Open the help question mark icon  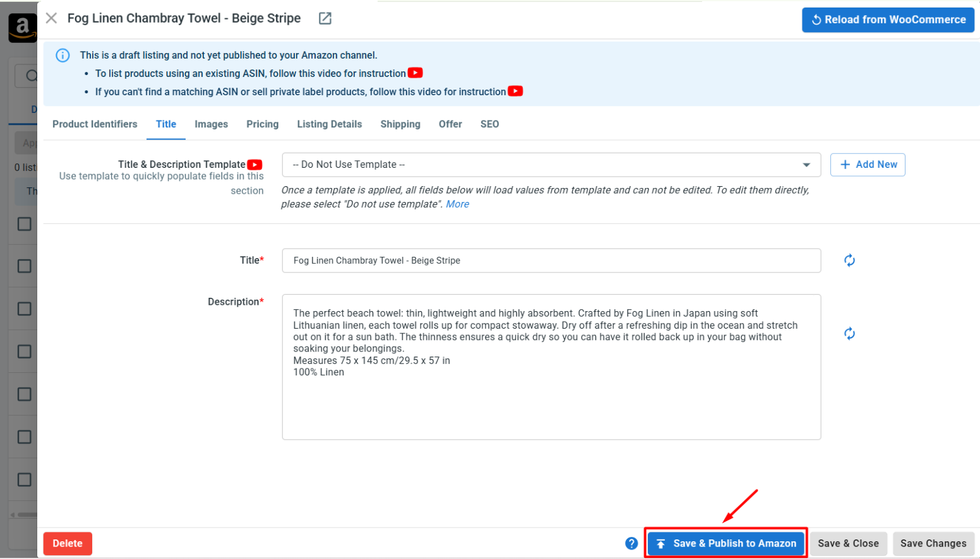point(631,544)
